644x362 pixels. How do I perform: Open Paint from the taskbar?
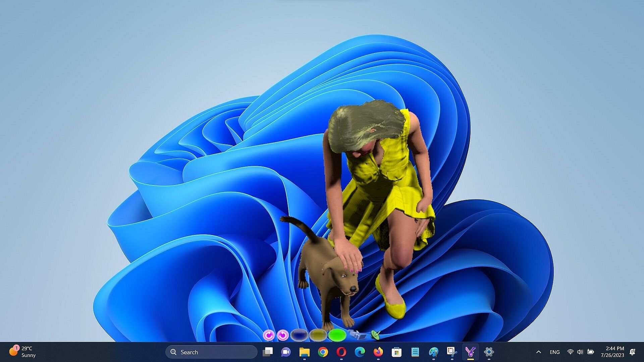(x=433, y=352)
